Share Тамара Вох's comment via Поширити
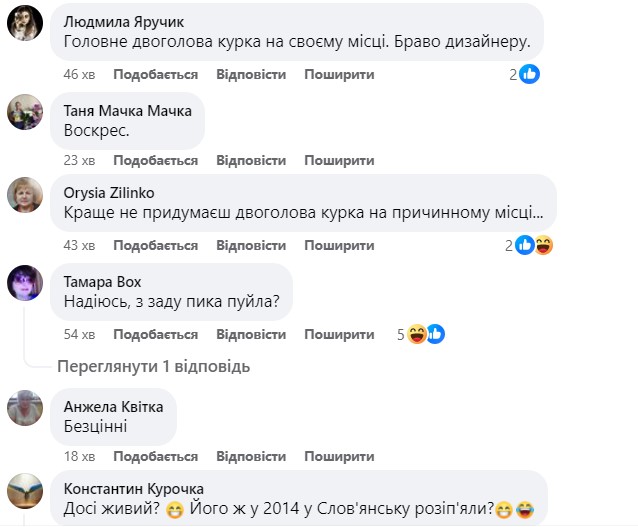Viewport: 638px width, 527px height. 339,332
